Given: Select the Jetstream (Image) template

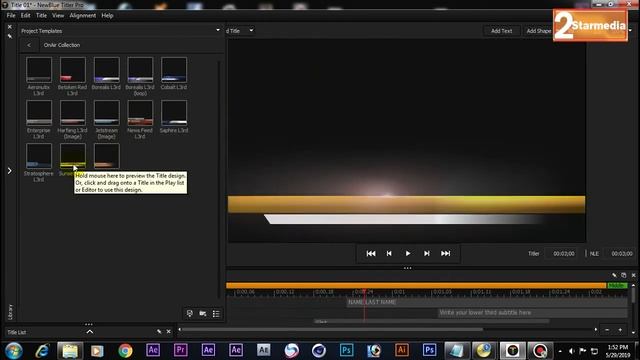Looking at the screenshot, I should pos(107,113).
